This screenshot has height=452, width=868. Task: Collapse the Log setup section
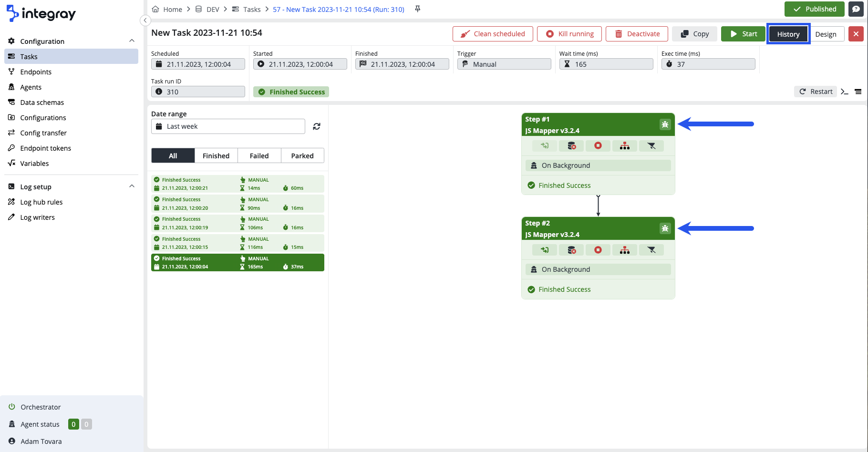pyautogui.click(x=132, y=186)
